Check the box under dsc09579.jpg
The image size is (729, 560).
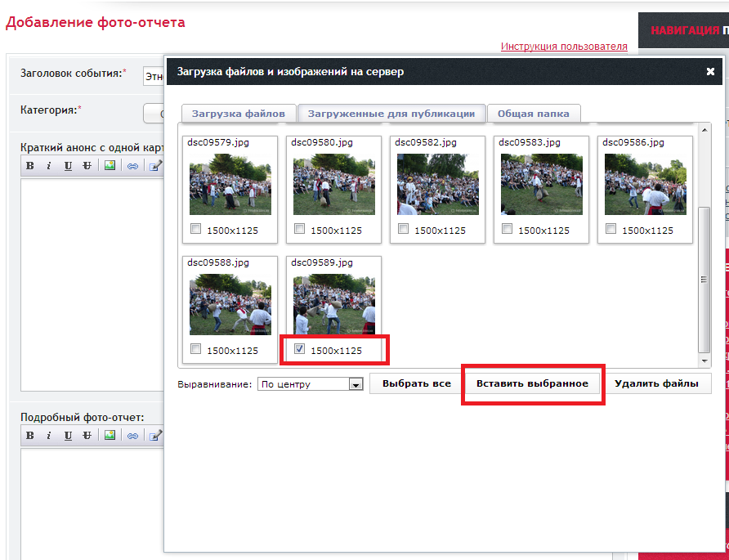(195, 230)
